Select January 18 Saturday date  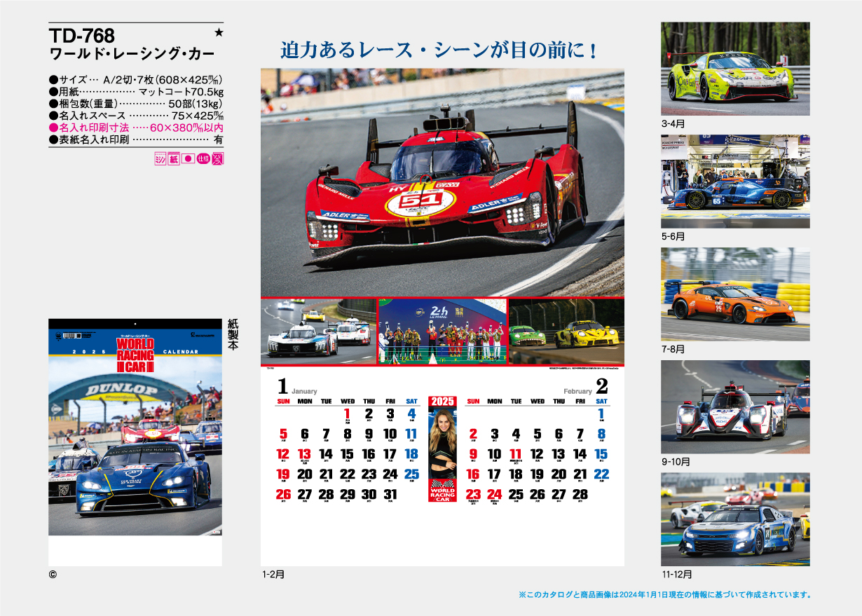(x=411, y=455)
